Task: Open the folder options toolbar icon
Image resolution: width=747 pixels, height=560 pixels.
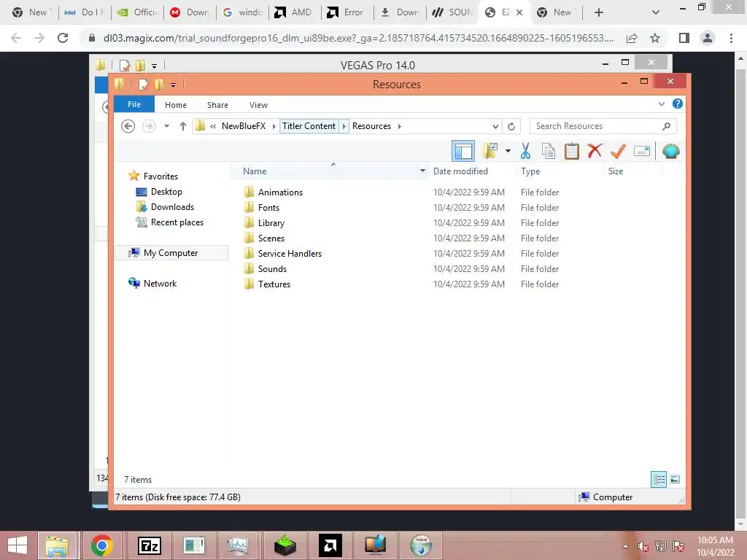Action: point(490,152)
